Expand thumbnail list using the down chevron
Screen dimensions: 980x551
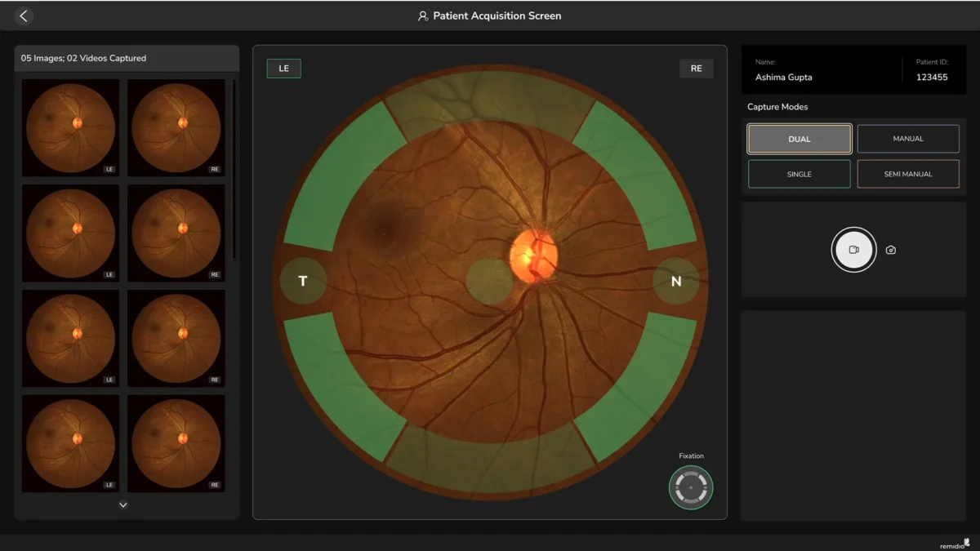[x=122, y=504]
